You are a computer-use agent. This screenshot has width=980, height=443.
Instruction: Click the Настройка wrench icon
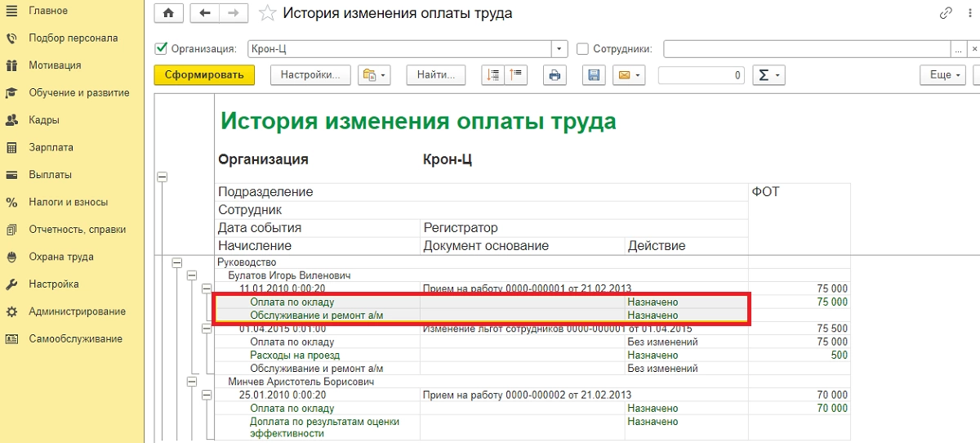(11, 284)
